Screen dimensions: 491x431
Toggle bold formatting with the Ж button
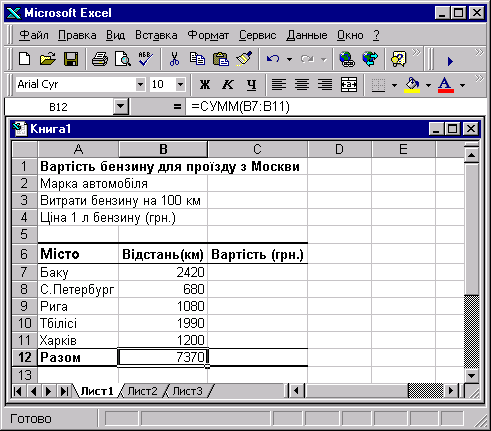click(205, 85)
